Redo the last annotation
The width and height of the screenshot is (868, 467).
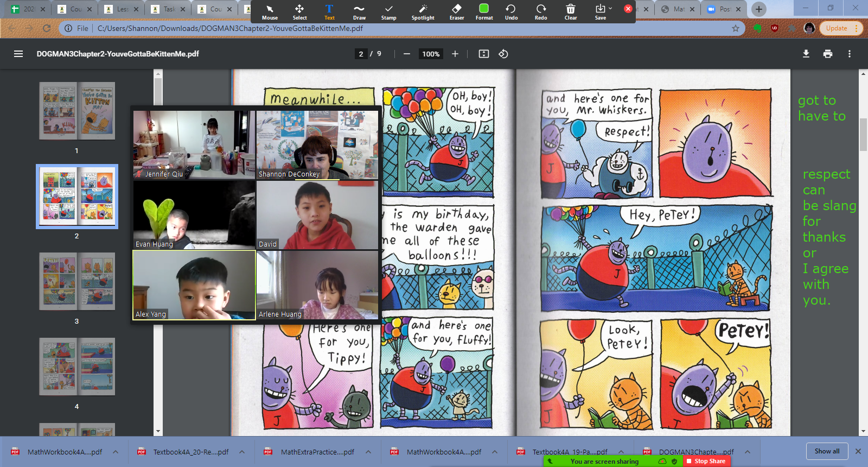click(541, 12)
